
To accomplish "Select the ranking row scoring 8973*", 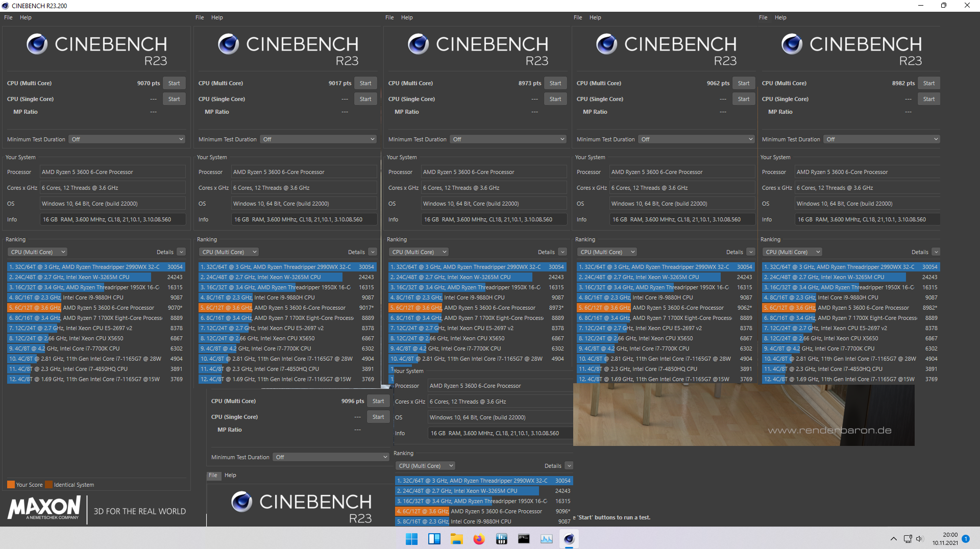I will 477,308.
